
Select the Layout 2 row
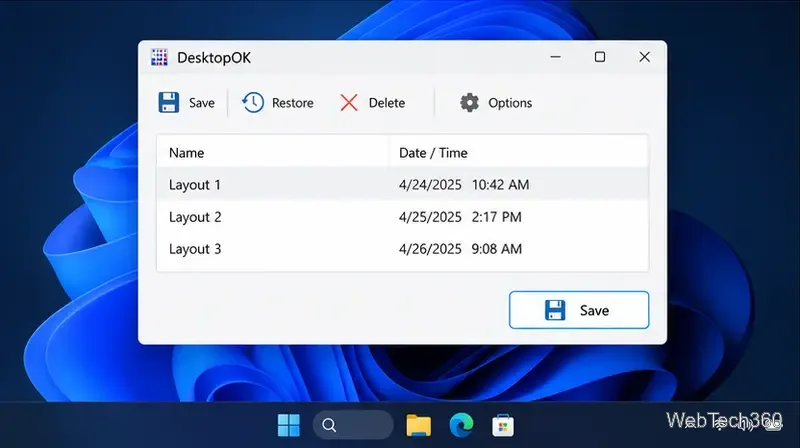[x=403, y=217]
